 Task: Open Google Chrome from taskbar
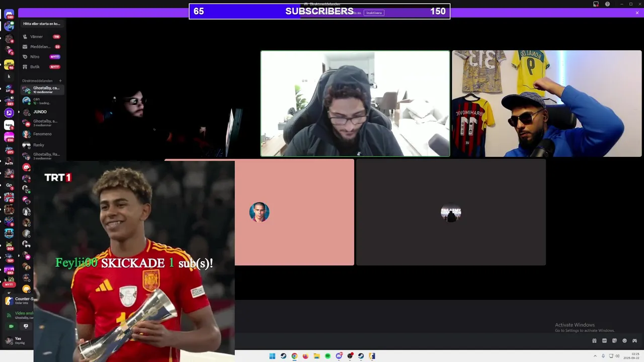294,356
